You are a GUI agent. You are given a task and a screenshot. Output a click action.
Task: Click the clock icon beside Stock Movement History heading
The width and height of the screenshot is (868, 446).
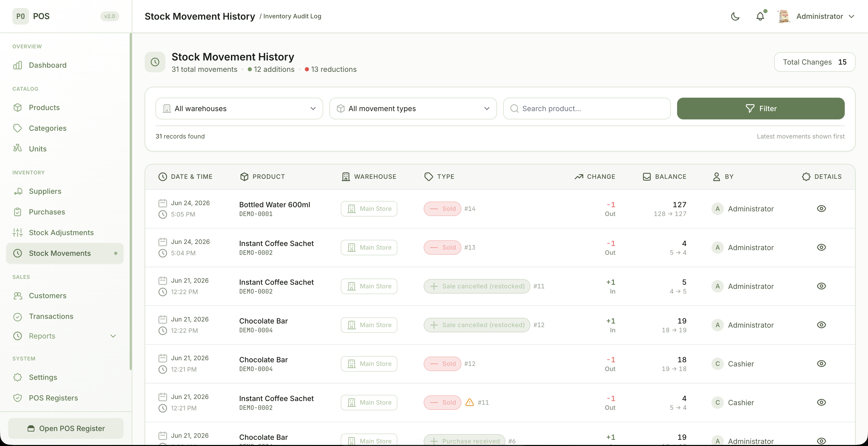155,62
